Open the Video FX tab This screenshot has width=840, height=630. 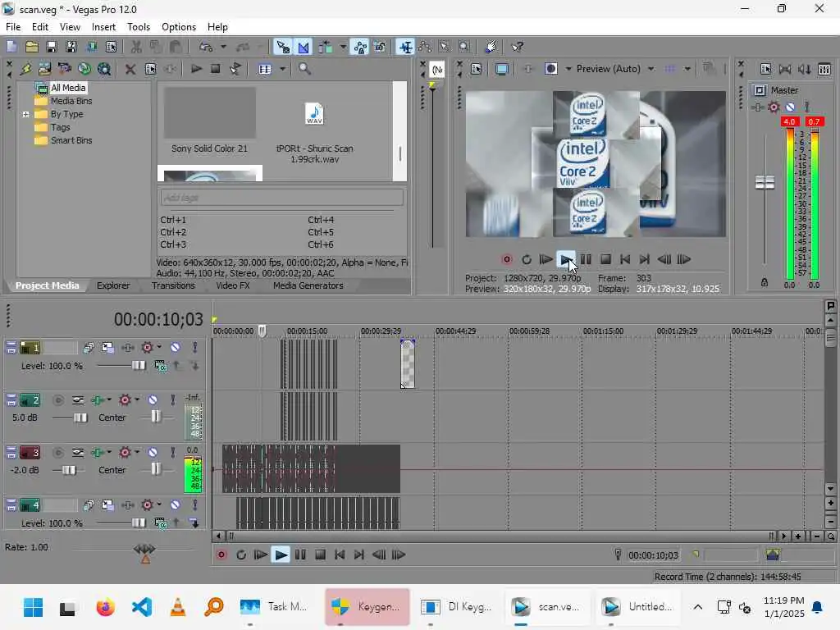232,285
